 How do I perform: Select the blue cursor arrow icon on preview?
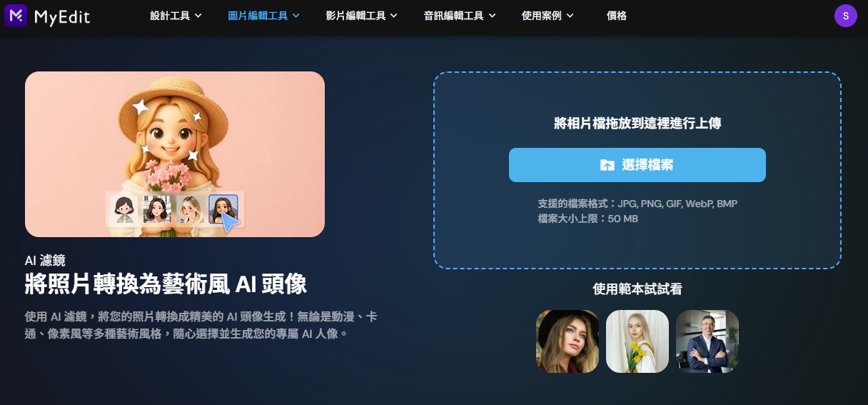tap(230, 222)
